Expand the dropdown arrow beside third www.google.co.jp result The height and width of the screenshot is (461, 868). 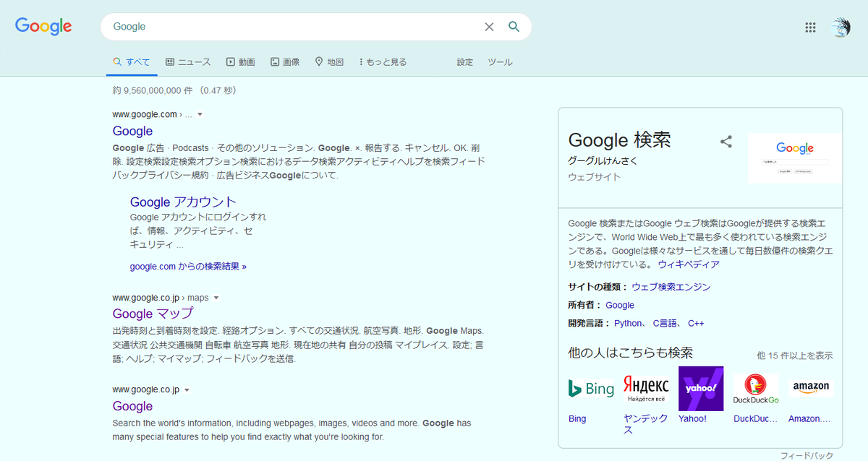(187, 389)
